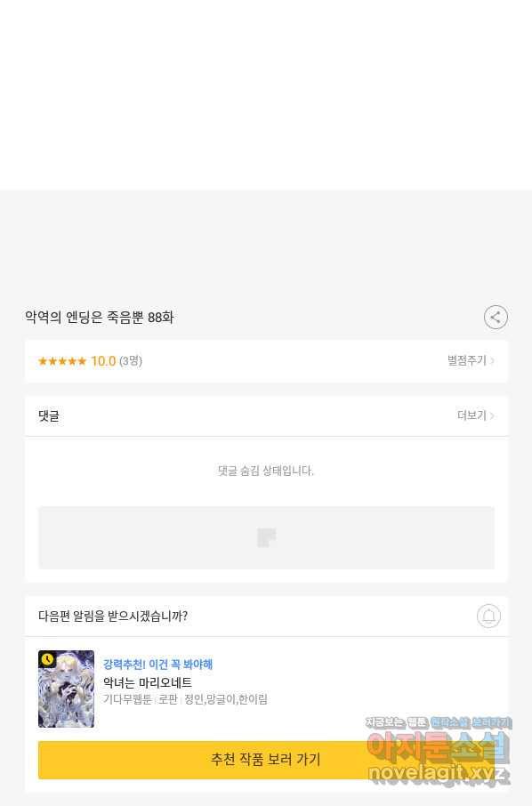
Task: Select the 댓글 section header
Action: [49, 415]
